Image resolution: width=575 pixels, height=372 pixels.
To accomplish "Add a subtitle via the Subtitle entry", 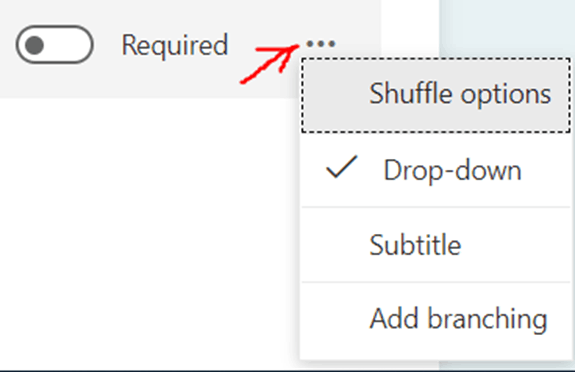I will click(x=436, y=245).
